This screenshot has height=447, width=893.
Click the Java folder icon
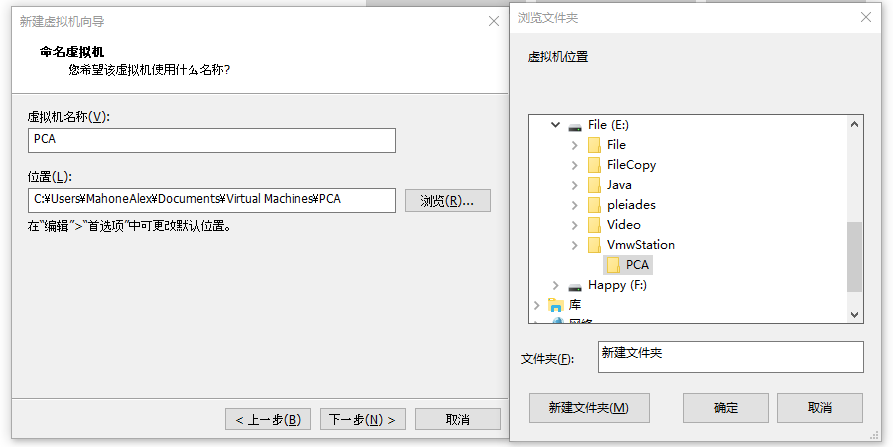coord(594,184)
